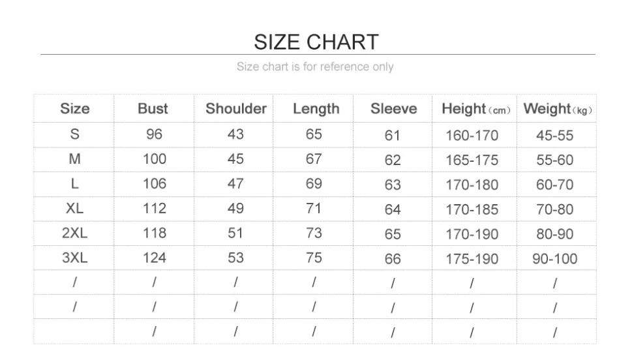The width and height of the screenshot is (617, 364).
Task: Select the sleeve value 61 cell
Action: click(393, 136)
